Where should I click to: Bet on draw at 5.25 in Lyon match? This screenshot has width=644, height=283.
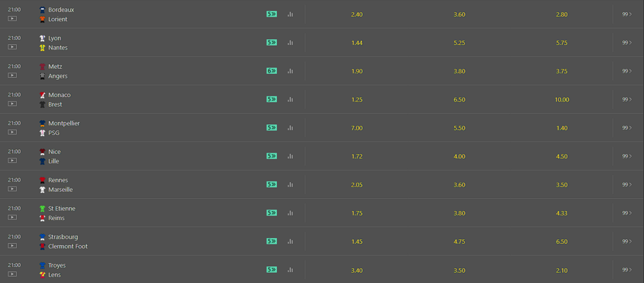click(459, 42)
